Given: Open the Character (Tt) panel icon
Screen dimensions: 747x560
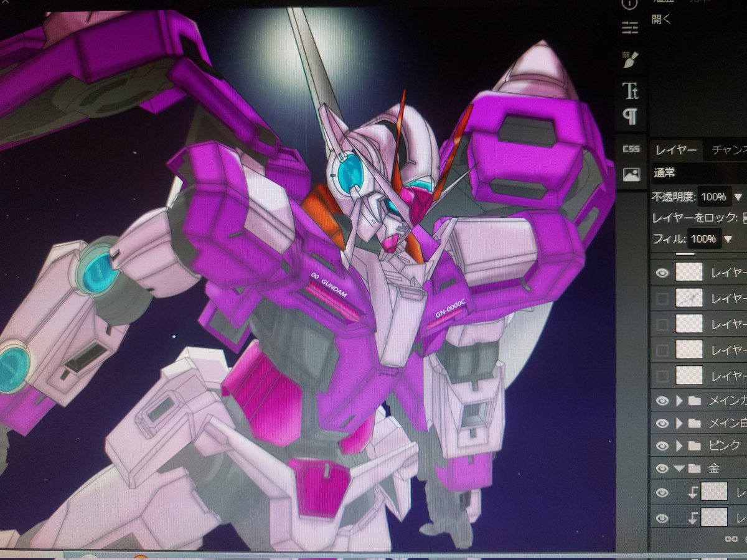Looking at the screenshot, I should point(631,91).
